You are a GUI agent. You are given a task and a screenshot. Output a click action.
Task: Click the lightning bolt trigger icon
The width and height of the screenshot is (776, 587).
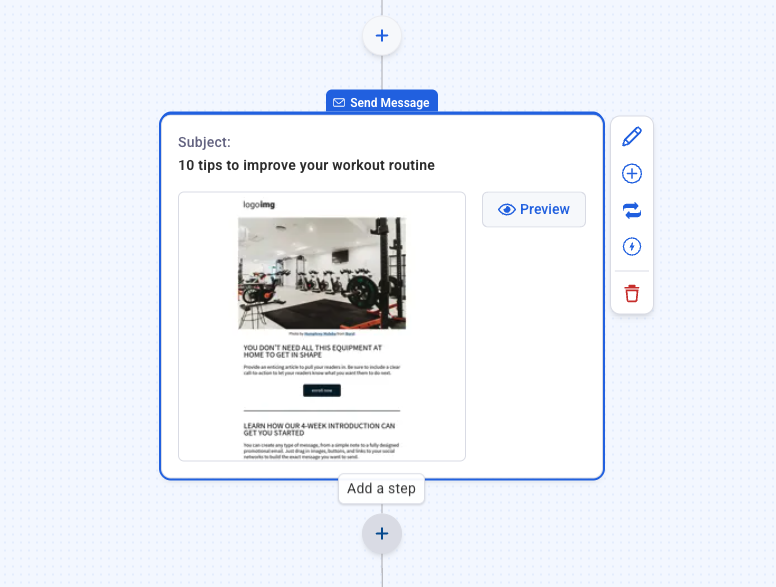click(631, 246)
